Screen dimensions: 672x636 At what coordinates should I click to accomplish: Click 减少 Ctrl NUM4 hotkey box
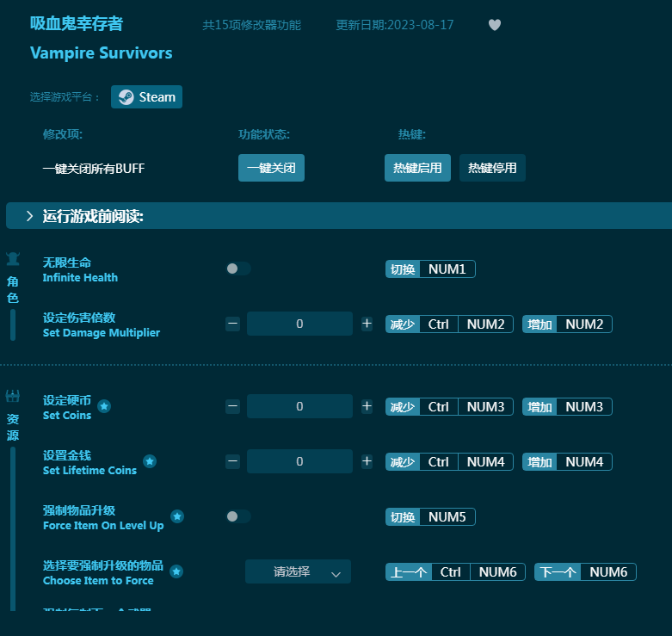[x=449, y=462]
